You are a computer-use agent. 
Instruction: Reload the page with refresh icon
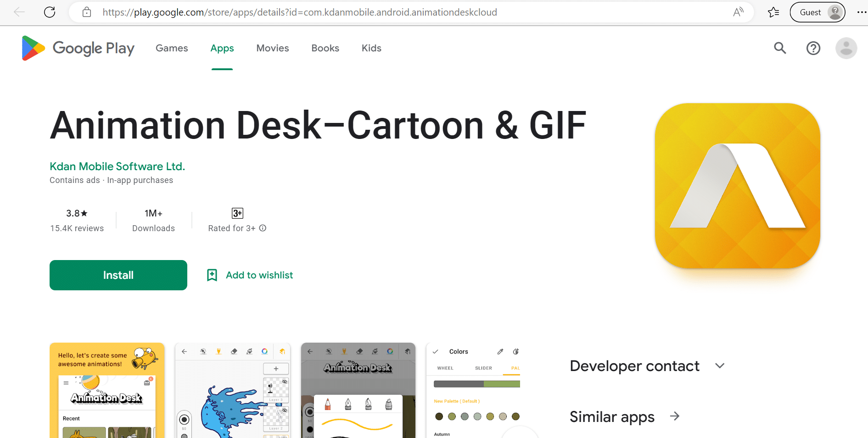tap(50, 12)
